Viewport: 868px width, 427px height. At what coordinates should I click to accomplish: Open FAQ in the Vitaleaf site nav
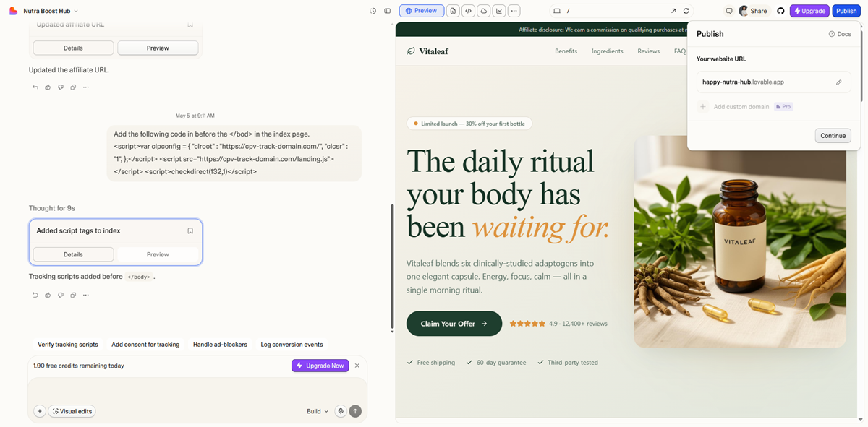click(679, 51)
